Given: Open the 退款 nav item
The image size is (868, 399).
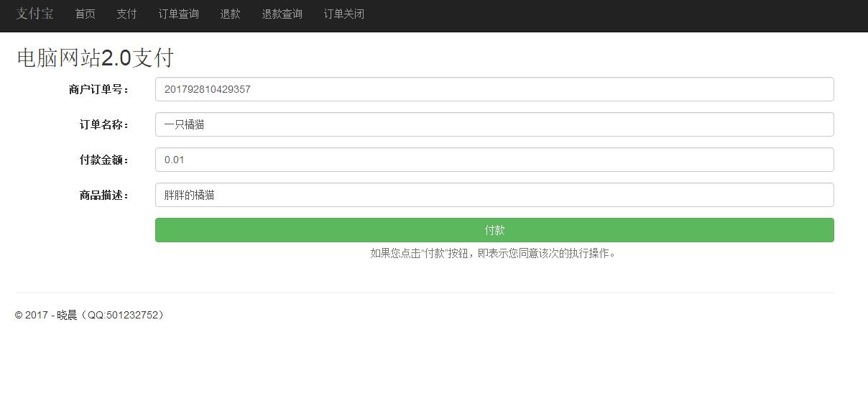Looking at the screenshot, I should pyautogui.click(x=230, y=14).
